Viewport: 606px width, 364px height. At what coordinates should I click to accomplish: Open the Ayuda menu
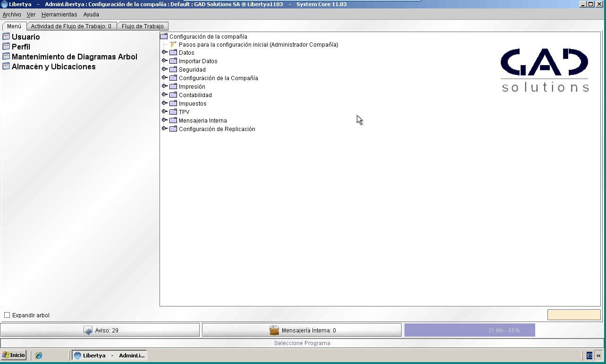pyautogui.click(x=91, y=15)
